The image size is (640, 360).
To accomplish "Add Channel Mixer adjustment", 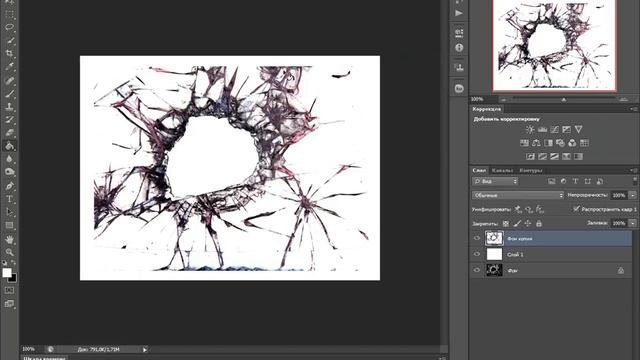I will click(x=572, y=143).
